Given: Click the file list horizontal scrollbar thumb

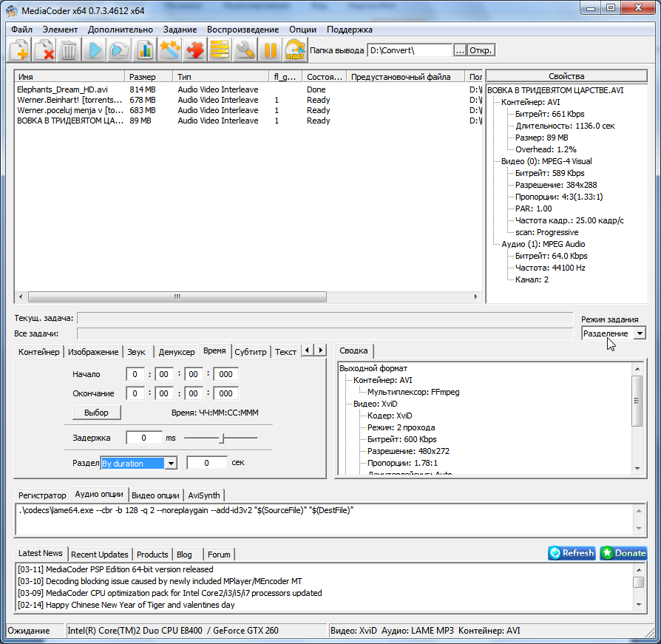Looking at the screenshot, I should point(177,296).
